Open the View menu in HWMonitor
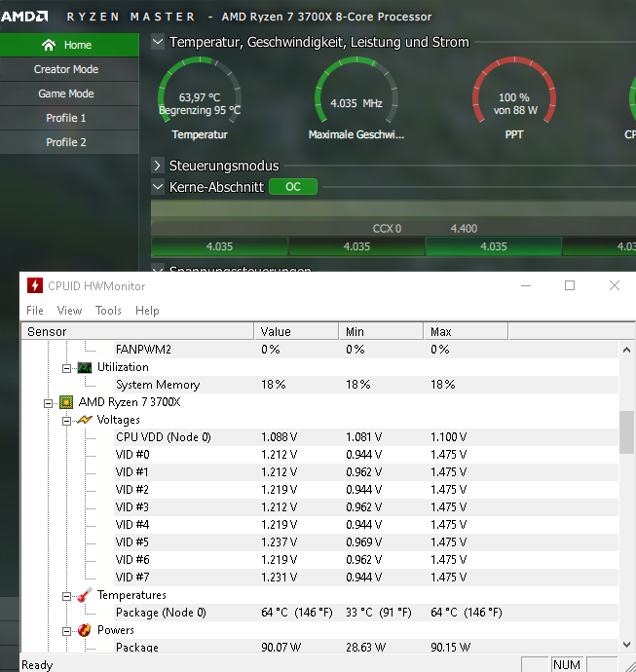This screenshot has width=636, height=672. [69, 311]
